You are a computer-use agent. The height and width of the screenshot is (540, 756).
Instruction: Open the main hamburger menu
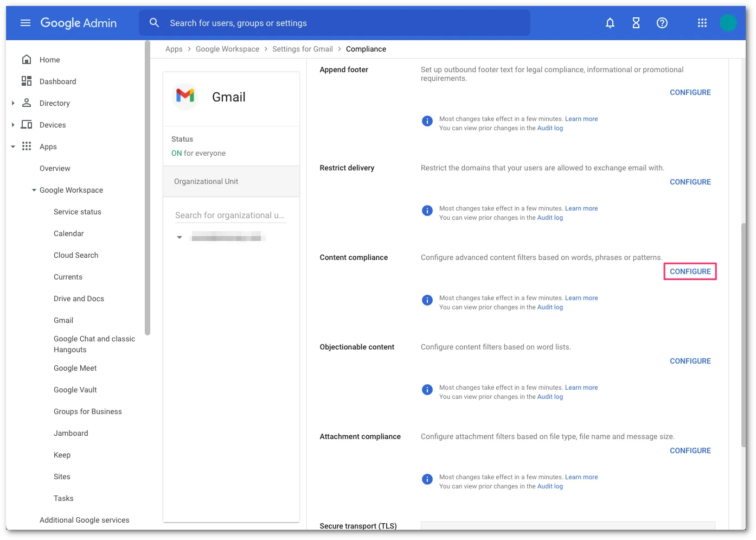pyautogui.click(x=25, y=23)
